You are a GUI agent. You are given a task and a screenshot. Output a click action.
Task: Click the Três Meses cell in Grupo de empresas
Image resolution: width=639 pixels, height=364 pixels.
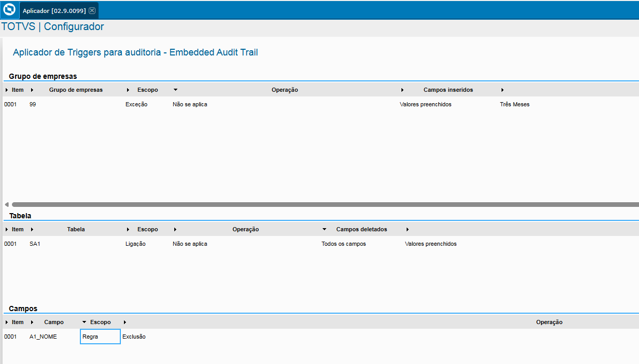(515, 104)
